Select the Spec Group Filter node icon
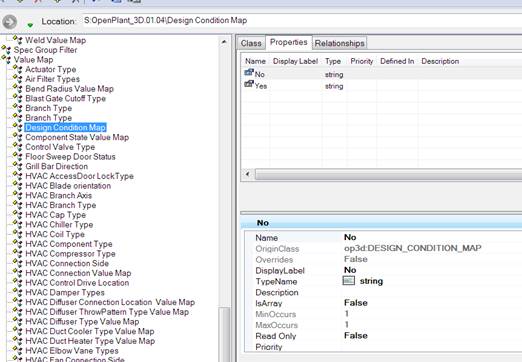 6,49
